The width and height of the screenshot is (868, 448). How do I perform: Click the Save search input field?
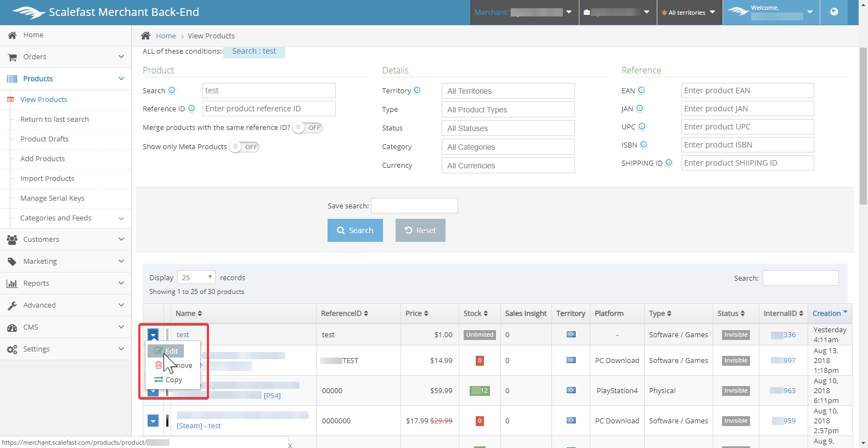[414, 206]
